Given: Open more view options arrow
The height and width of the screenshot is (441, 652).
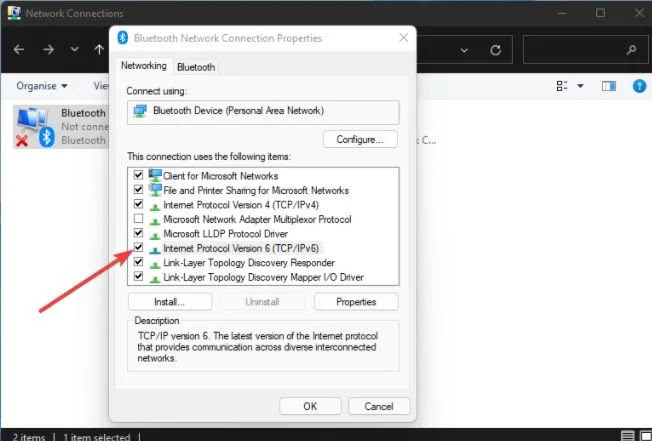Looking at the screenshot, I should coord(580,86).
